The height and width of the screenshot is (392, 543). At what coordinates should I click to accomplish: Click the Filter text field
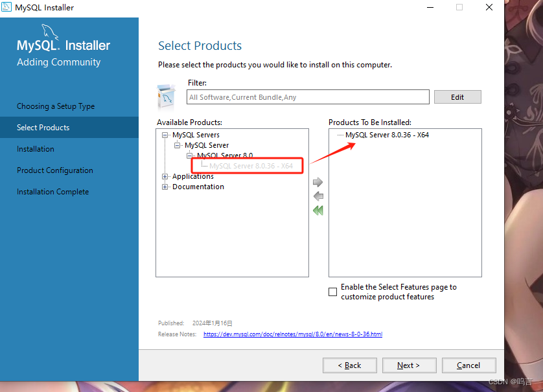click(308, 97)
